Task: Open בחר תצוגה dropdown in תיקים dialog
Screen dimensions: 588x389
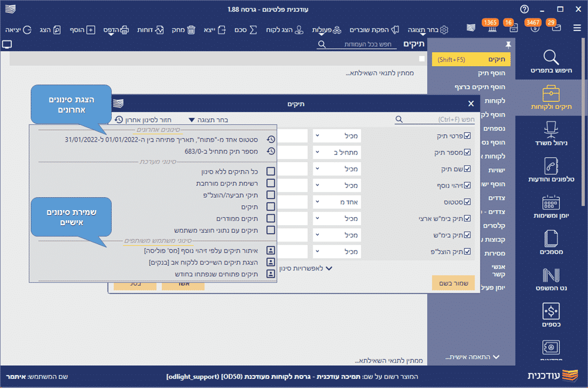Action: click(208, 120)
